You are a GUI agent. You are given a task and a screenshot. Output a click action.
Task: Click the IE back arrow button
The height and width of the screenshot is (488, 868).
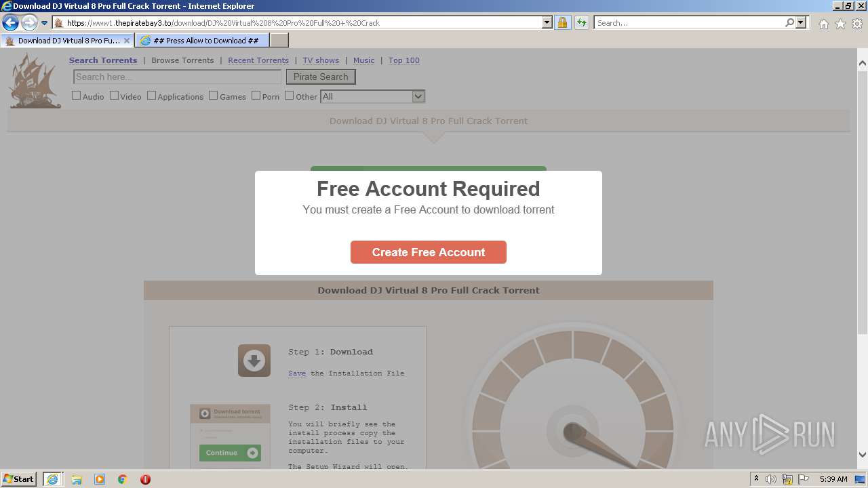tap(10, 22)
